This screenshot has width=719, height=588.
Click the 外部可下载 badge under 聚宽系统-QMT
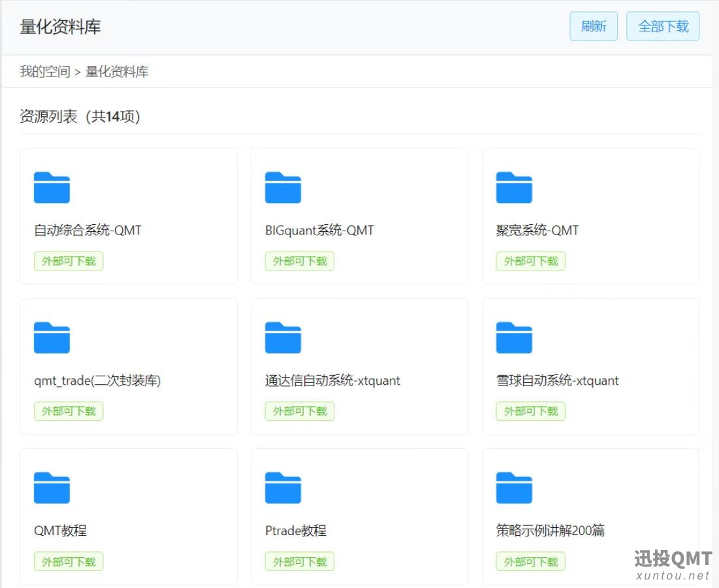[531, 261]
